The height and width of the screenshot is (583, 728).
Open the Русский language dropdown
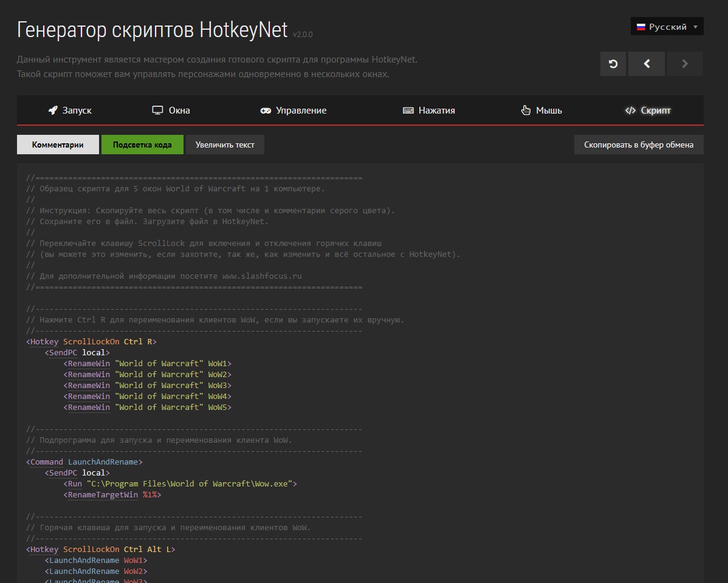pos(667,27)
